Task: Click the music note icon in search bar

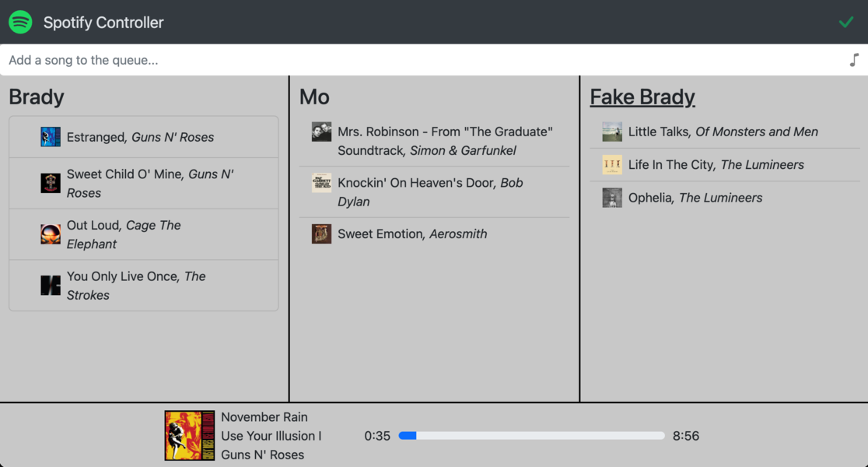Action: click(853, 60)
